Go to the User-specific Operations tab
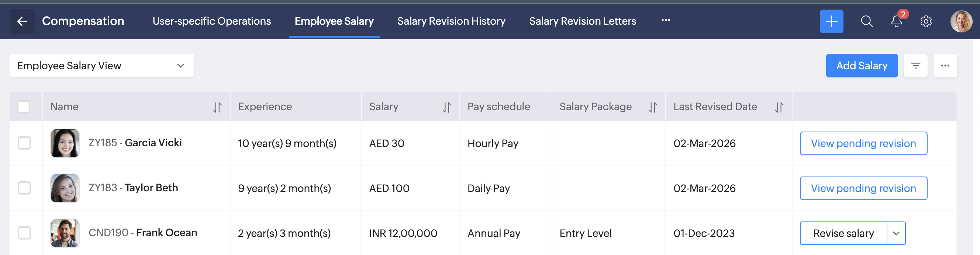Viewport: 980px width, 255px height. [x=211, y=21]
